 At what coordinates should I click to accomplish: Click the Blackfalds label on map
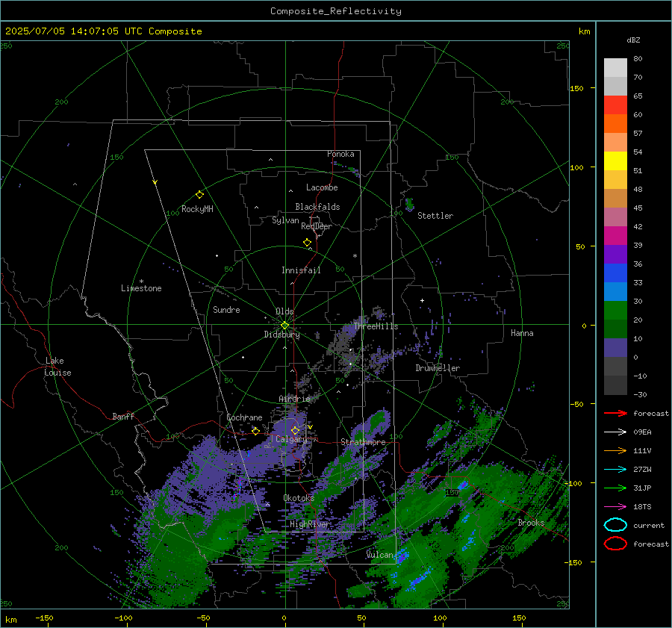[x=317, y=207]
